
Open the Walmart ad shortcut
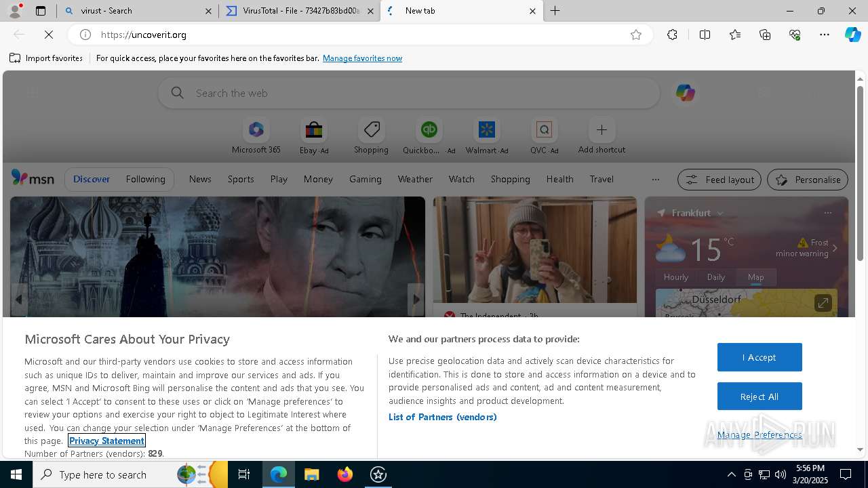pos(487,136)
